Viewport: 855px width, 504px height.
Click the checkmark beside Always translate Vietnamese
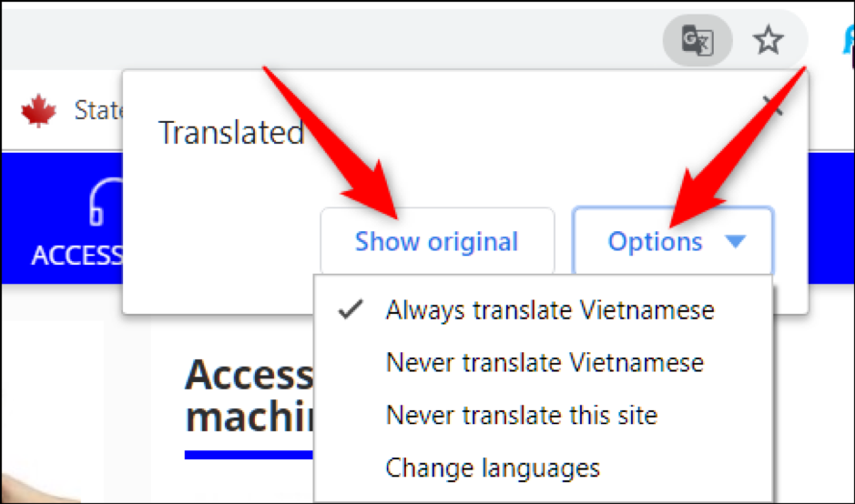click(350, 309)
